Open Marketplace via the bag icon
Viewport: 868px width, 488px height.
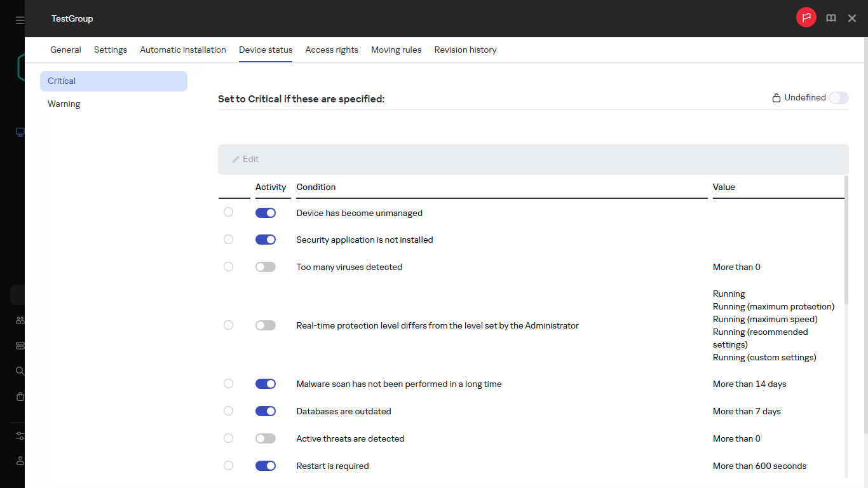pos(19,396)
